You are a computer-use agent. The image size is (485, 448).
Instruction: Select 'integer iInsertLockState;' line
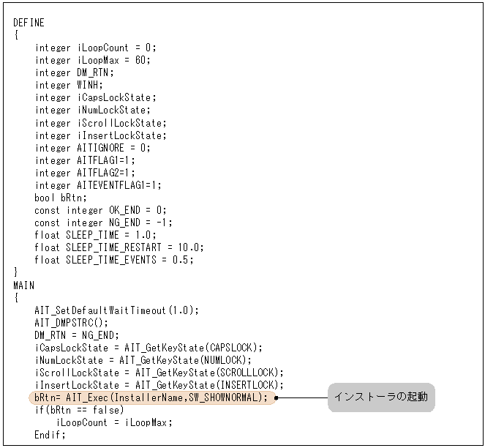[101, 135]
